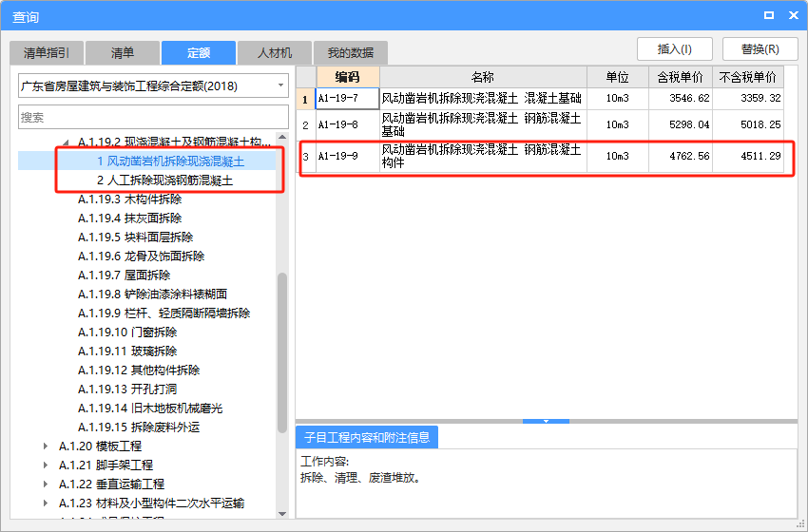Click the price cell 5298.04

[681, 124]
